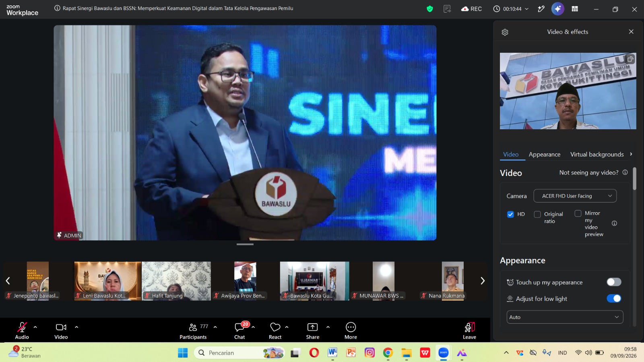Click the annotate pen icon in title bar
The width and height of the screenshot is (644, 362).
click(541, 9)
